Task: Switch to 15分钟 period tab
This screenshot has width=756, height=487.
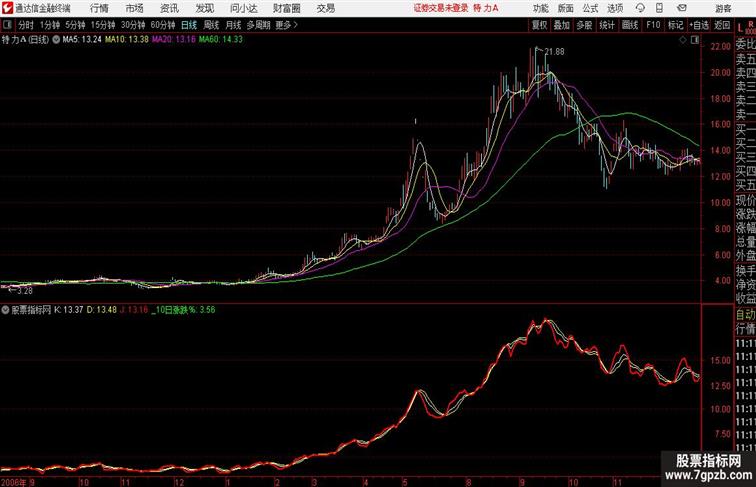Action: click(103, 25)
